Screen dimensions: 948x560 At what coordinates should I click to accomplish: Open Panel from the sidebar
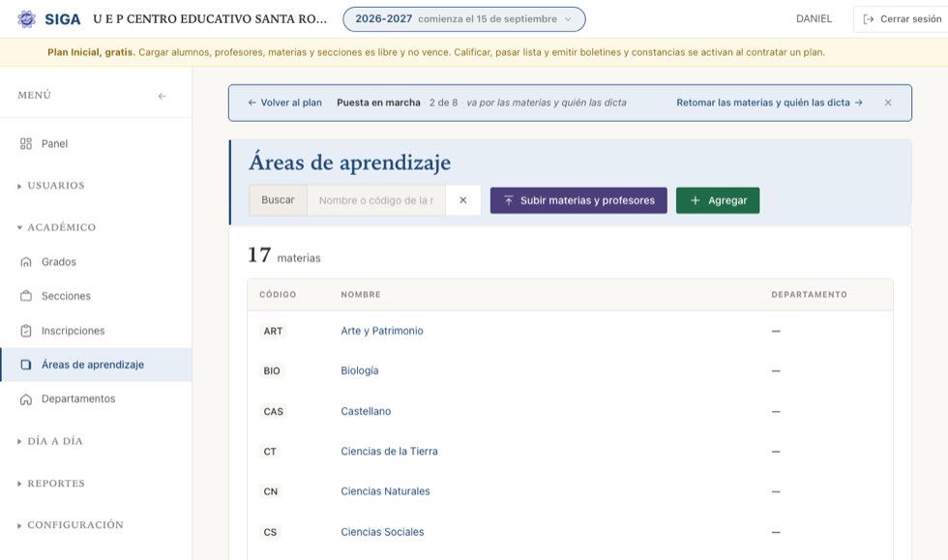[96, 143]
